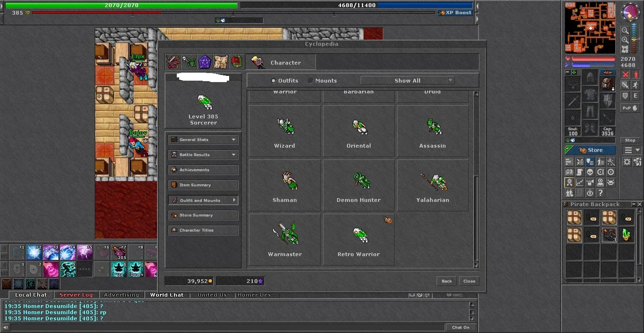Toggle the shield defensive mode
Viewport: 644px width, 333px height.
pyautogui.click(x=625, y=96)
